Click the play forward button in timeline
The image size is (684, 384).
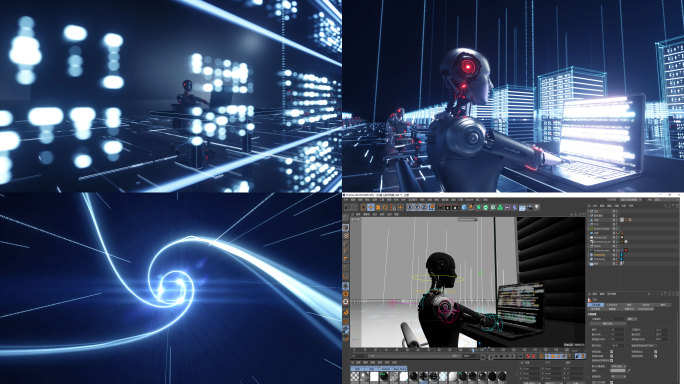(502, 356)
